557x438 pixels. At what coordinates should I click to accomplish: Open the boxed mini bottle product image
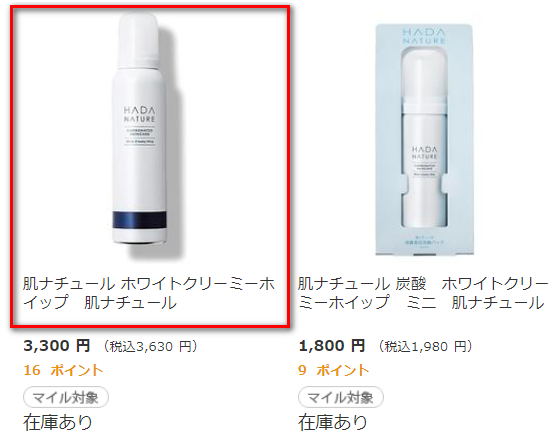(x=424, y=140)
